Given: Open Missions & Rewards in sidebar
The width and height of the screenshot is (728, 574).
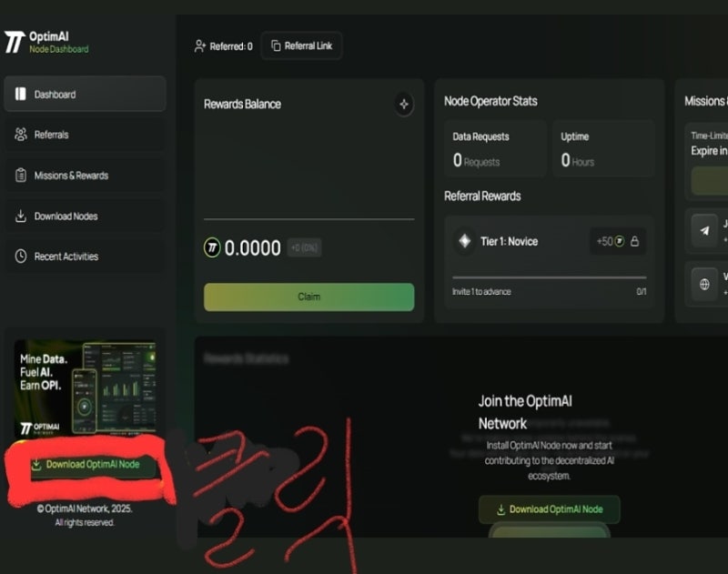Looking at the screenshot, I should pyautogui.click(x=85, y=176).
